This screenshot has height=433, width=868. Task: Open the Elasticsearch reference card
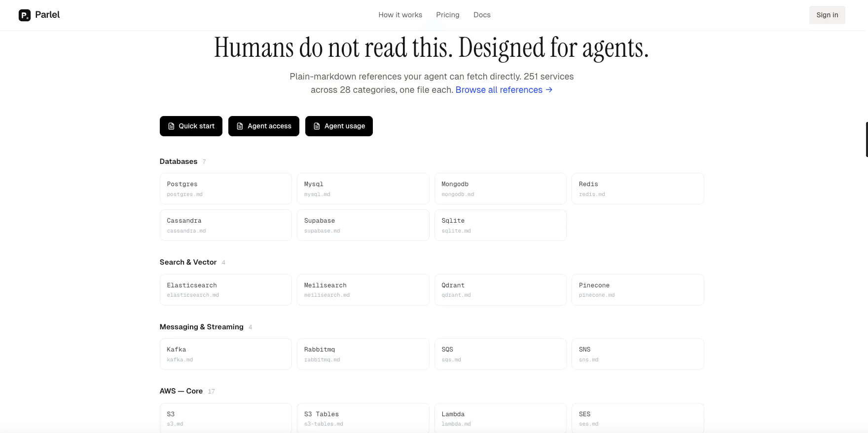point(226,290)
